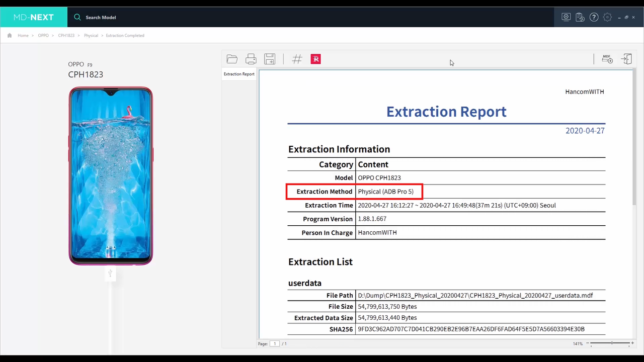The width and height of the screenshot is (644, 362).
Task: Click the page number input field
Action: (274, 343)
